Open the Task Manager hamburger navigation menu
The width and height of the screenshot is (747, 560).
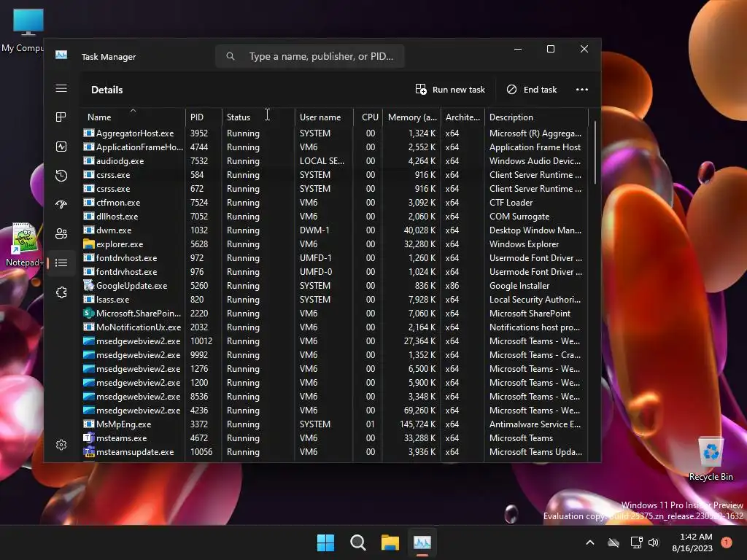pyautogui.click(x=61, y=88)
